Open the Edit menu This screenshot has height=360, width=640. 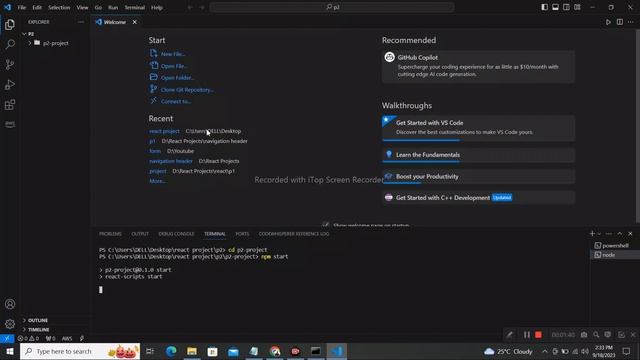coord(37,7)
